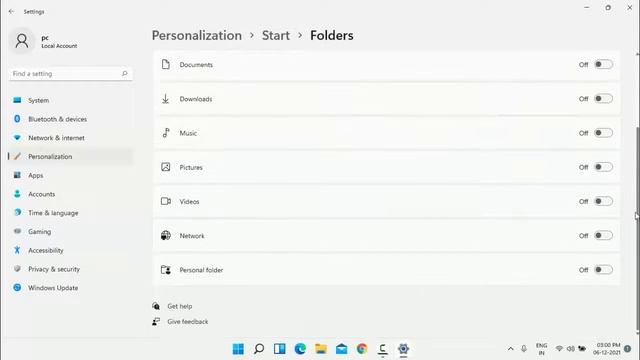This screenshot has width=640, height=360.
Task: Click the volume speaker tray icon
Action: click(x=571, y=349)
